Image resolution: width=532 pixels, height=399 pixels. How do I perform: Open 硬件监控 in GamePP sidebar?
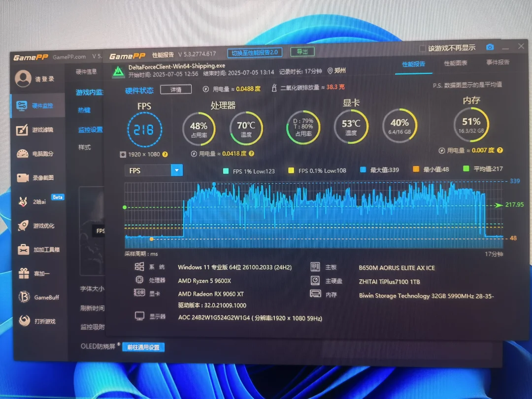click(37, 106)
